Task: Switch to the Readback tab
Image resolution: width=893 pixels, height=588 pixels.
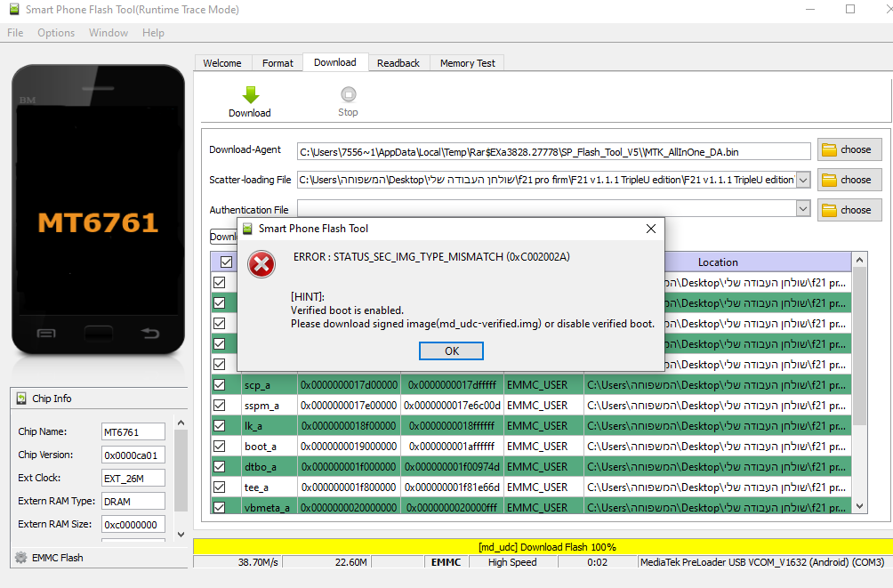Action: (398, 63)
